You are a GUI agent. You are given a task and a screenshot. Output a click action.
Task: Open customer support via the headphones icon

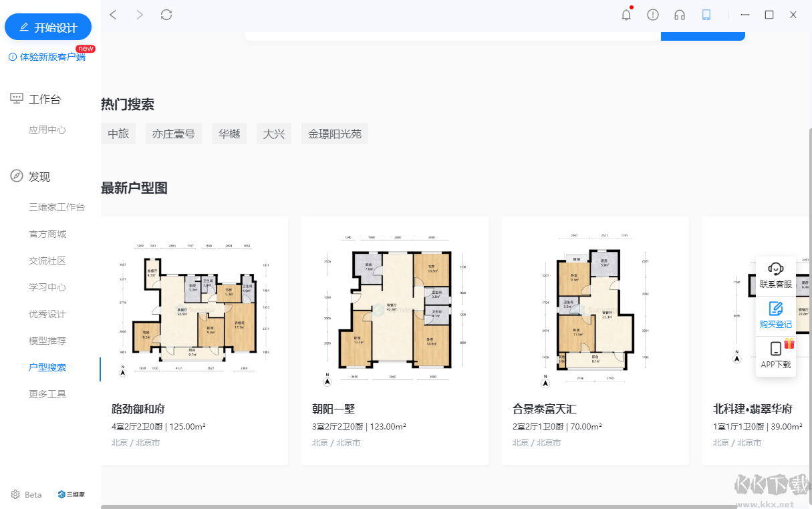pos(680,14)
